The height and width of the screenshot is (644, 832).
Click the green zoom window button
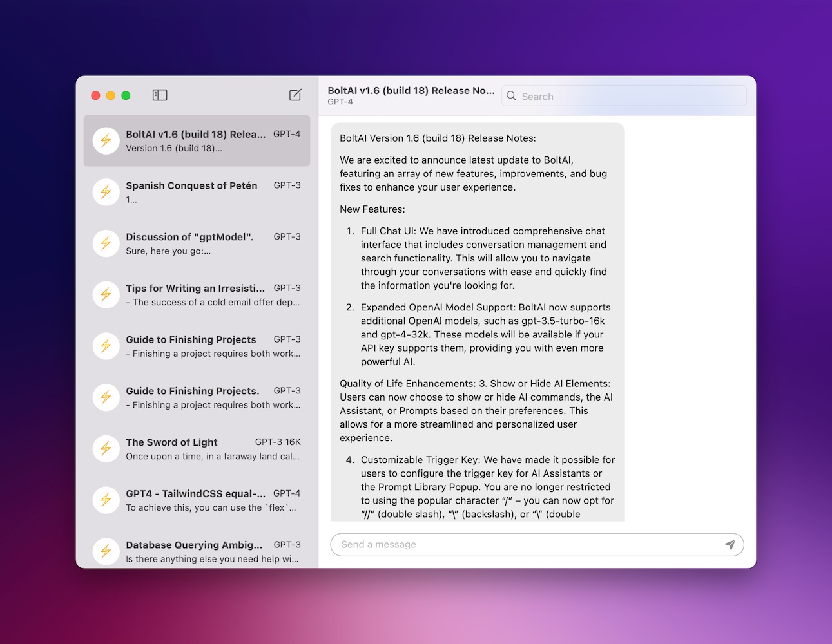point(126,95)
